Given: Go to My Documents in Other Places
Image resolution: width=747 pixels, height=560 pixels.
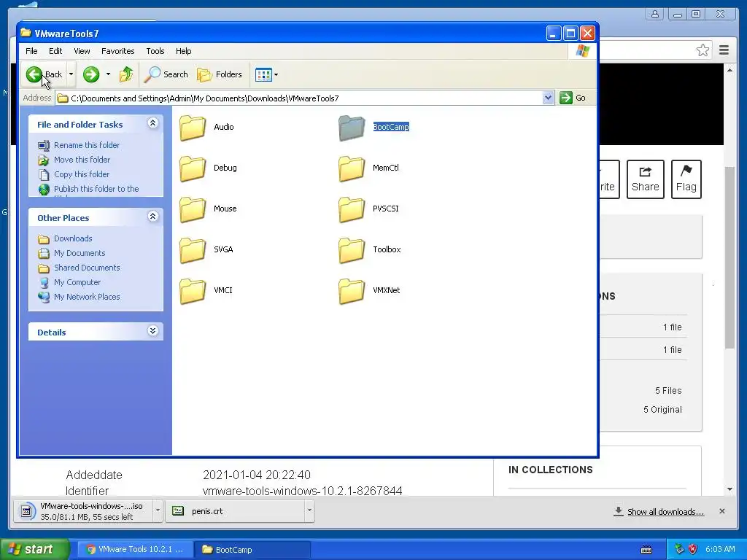Looking at the screenshot, I should click(x=80, y=253).
